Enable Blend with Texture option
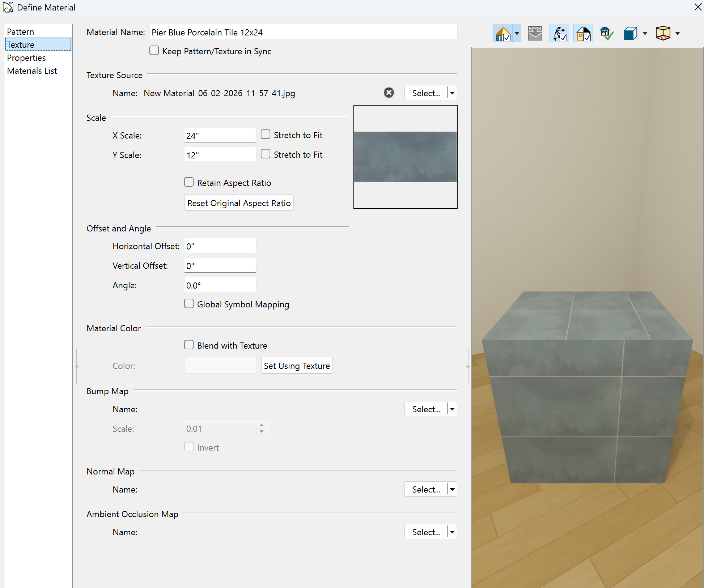Image resolution: width=704 pixels, height=588 pixels. click(x=189, y=345)
